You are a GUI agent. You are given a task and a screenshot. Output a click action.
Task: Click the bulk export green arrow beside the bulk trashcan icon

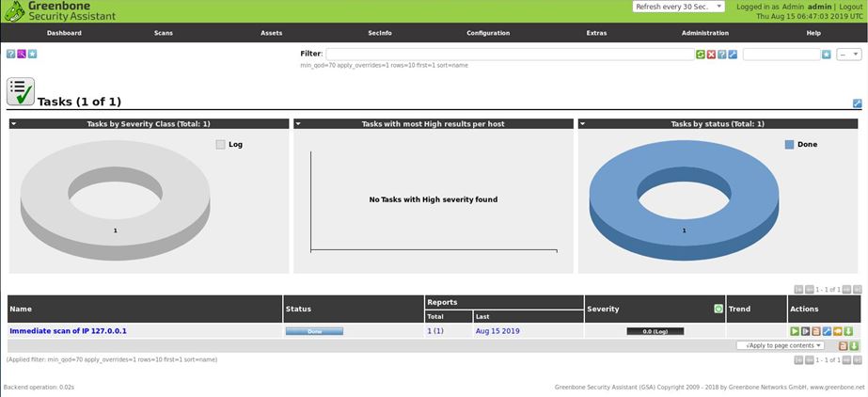(854, 346)
